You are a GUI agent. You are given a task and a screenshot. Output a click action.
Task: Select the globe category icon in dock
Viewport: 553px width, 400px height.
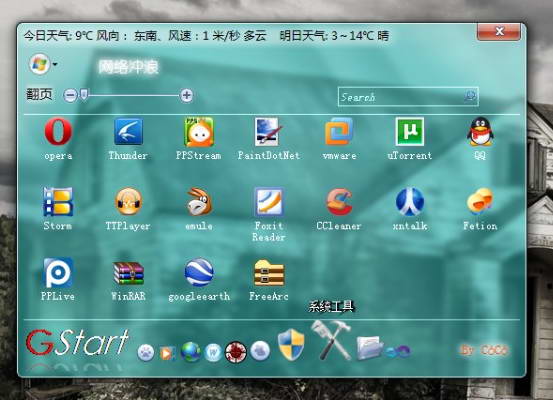(x=191, y=352)
